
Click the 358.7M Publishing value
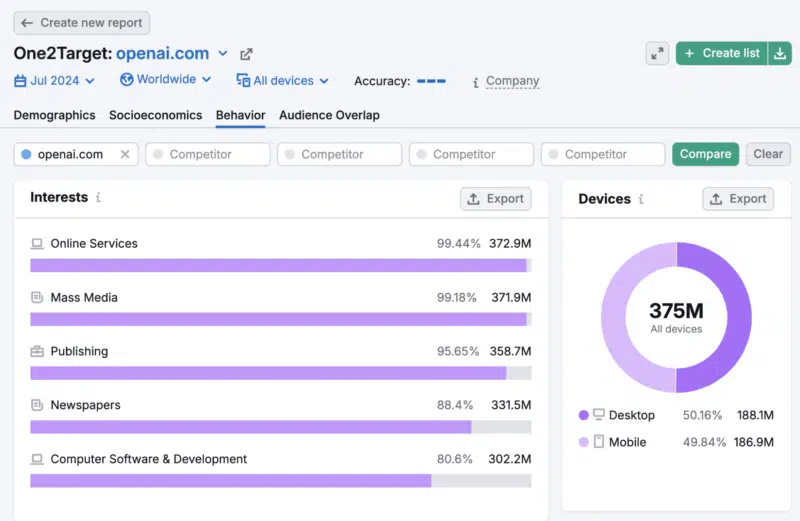coord(510,351)
